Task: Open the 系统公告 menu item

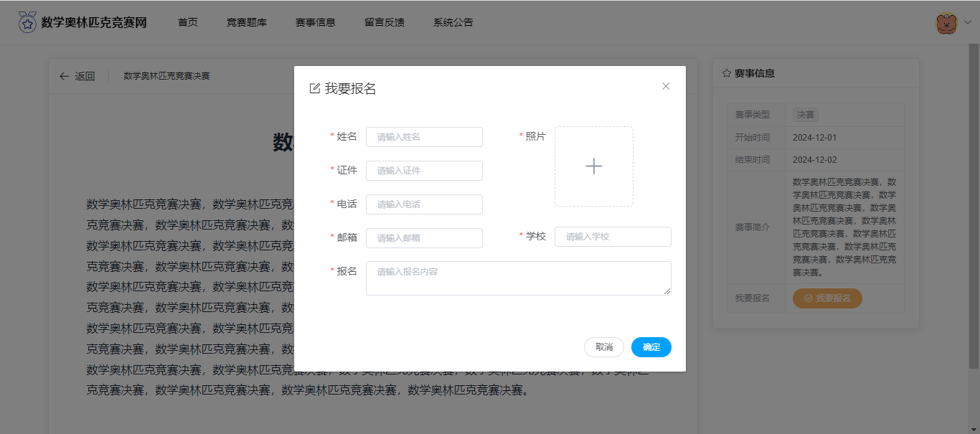Action: pyautogui.click(x=453, y=22)
